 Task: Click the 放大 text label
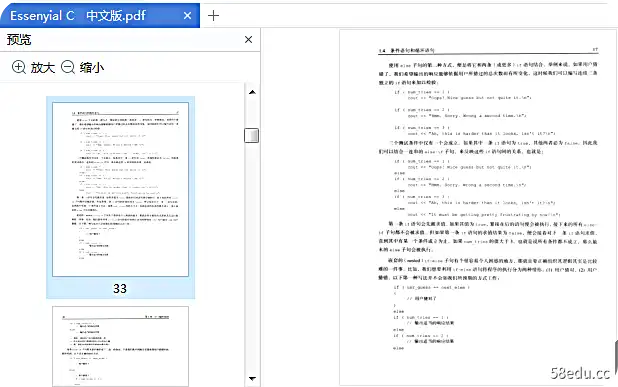pyautogui.click(x=43, y=67)
